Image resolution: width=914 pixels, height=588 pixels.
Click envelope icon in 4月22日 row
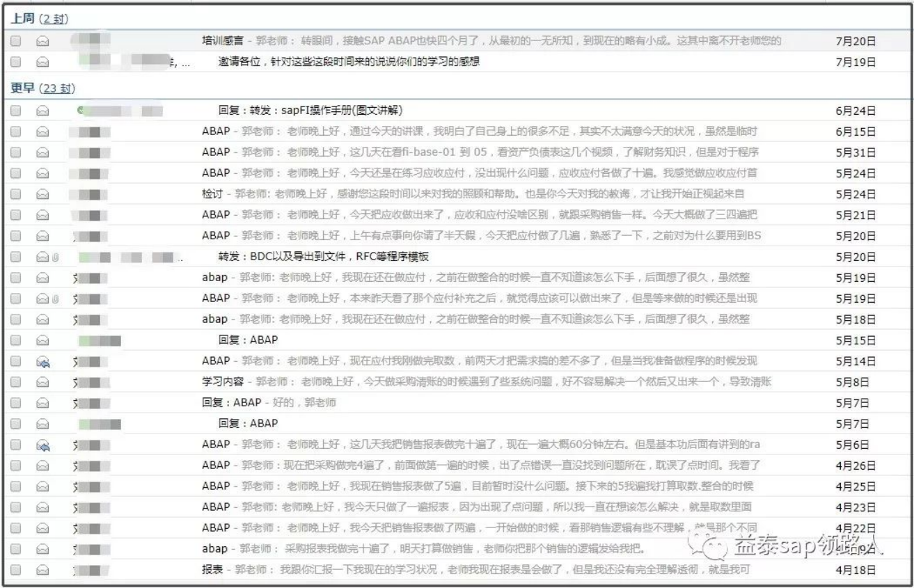(42, 528)
